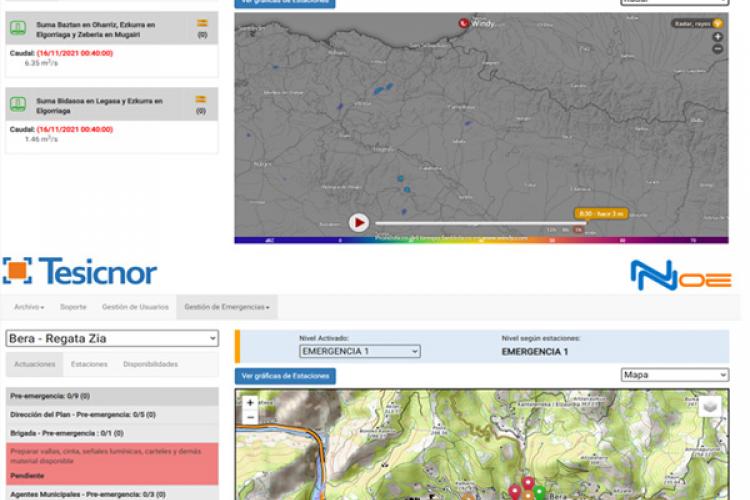750x500 pixels.
Task: Open the Mapa view selector dropdown
Action: click(x=675, y=375)
